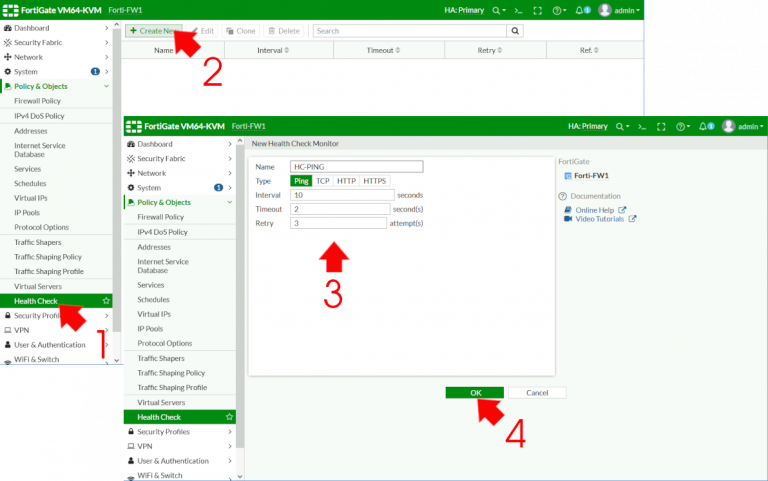
Task: Click search magnifier icon in front window header
Action: 622,126
